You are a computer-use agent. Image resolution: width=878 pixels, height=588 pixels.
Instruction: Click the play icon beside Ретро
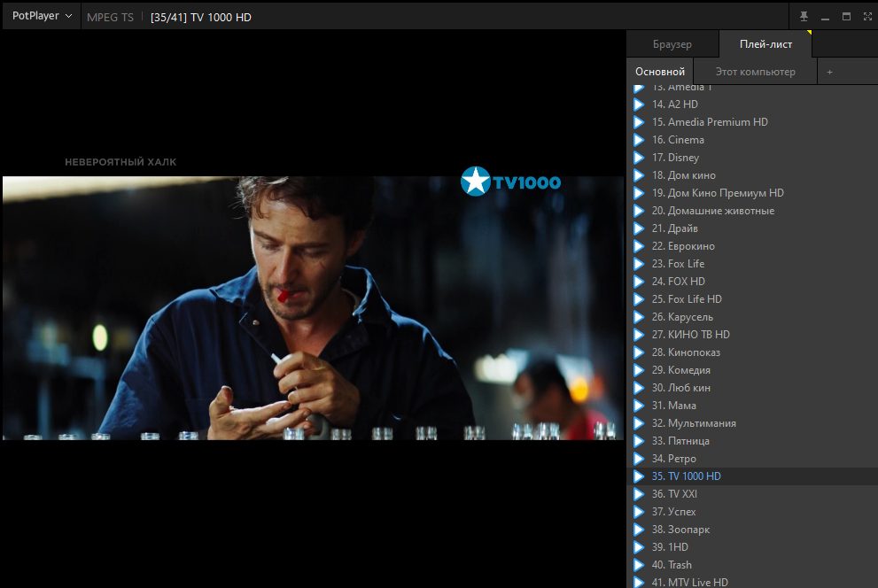pyautogui.click(x=638, y=459)
